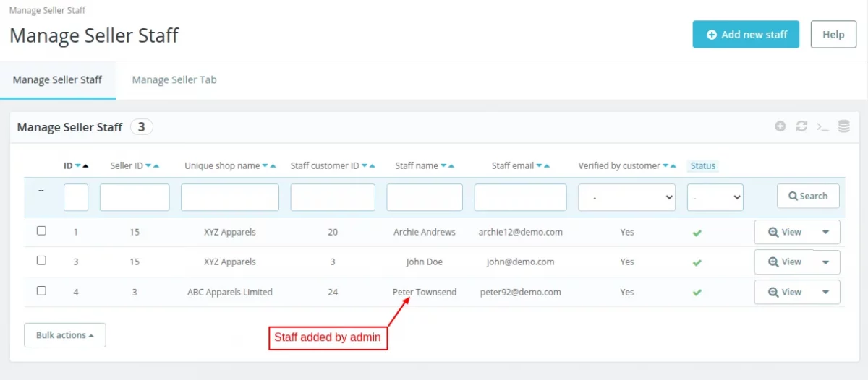Sort Verified by customer descending
Viewport: 868px width, 380px height.
coord(665,165)
